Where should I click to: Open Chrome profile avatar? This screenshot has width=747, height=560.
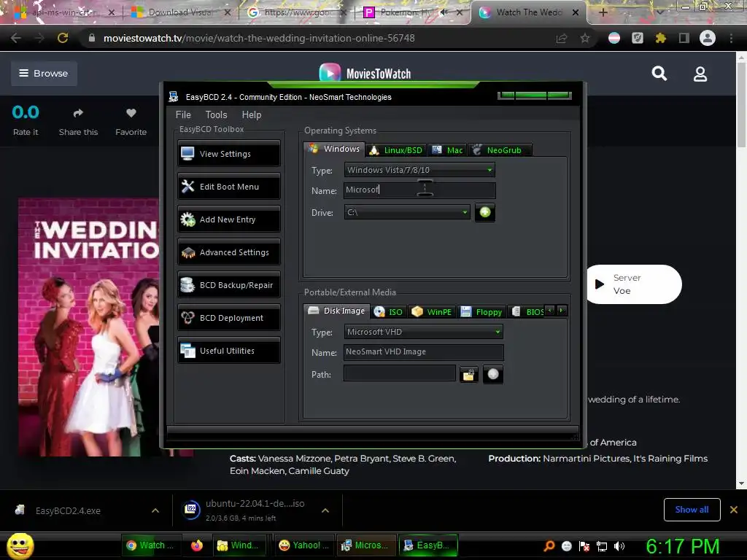708,38
